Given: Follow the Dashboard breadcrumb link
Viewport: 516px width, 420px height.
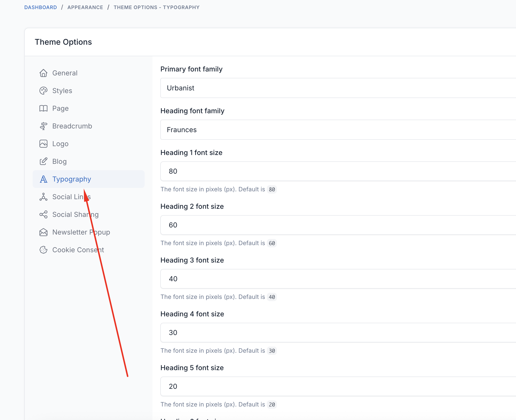Looking at the screenshot, I should 41,7.
